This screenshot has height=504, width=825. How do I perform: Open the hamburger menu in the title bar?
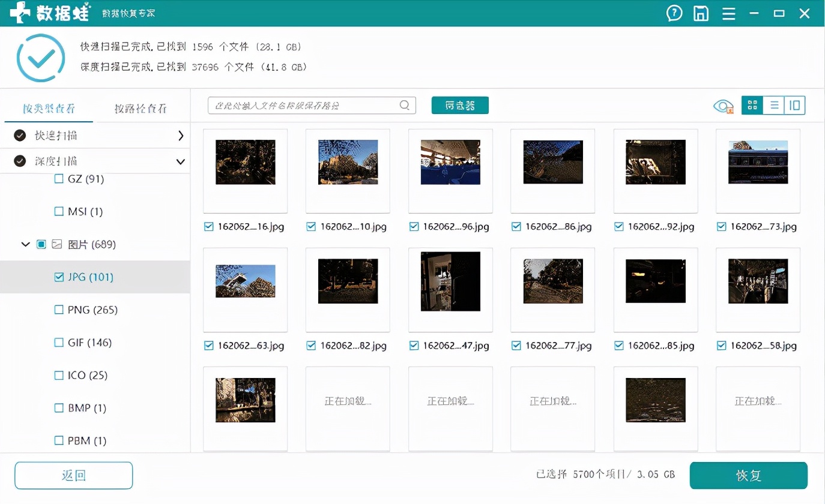(728, 13)
